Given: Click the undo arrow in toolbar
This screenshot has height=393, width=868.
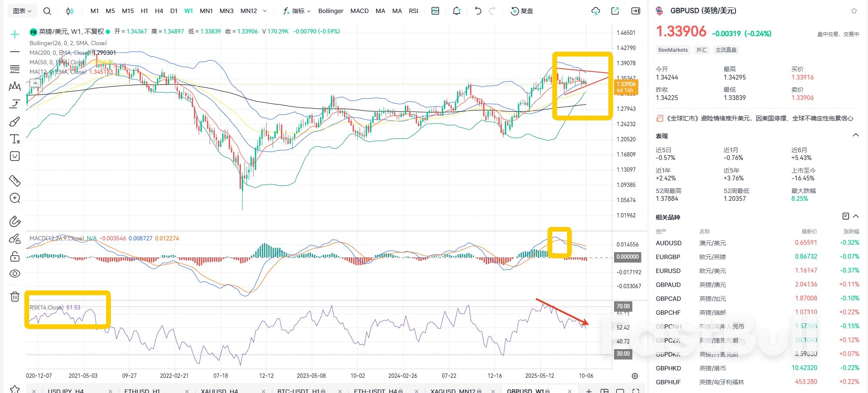Looking at the screenshot, I should 477,11.
